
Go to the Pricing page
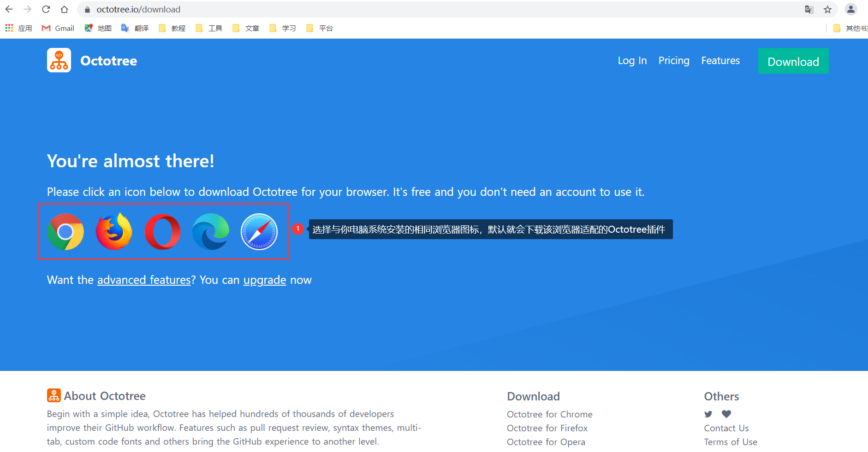point(674,60)
